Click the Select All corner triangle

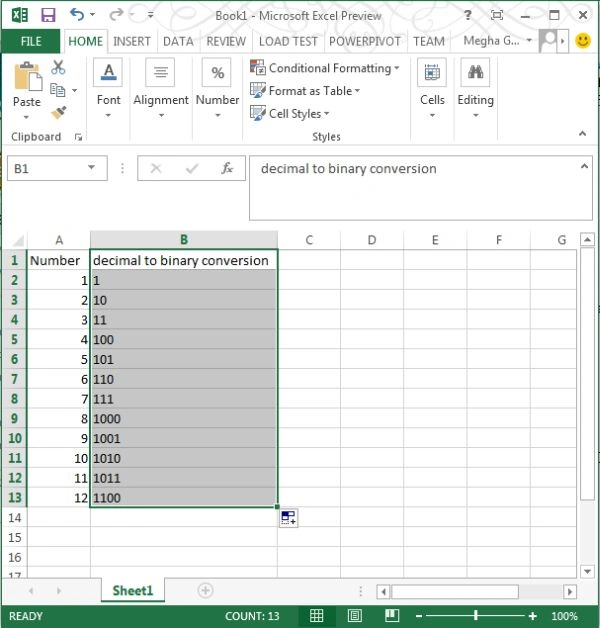pyautogui.click(x=18, y=240)
